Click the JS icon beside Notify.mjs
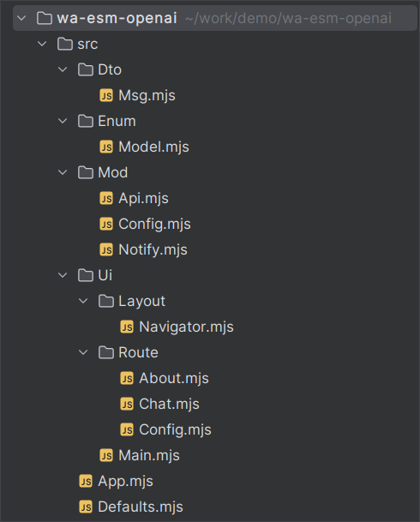Image resolution: width=420 pixels, height=522 pixels. coord(106,249)
